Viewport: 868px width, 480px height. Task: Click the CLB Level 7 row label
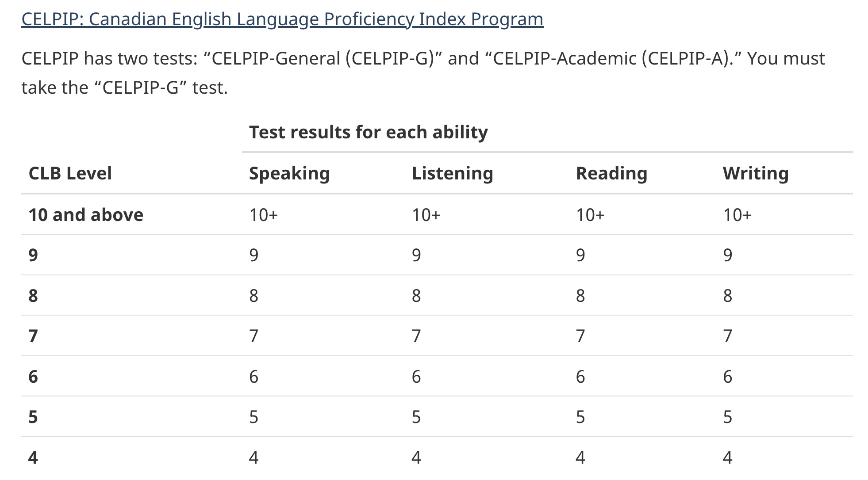[x=33, y=336]
